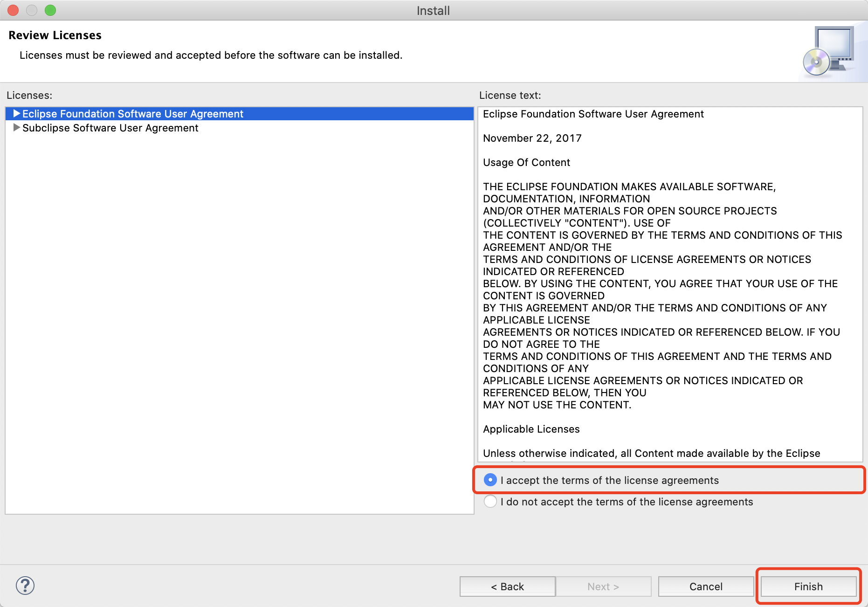868x607 pixels.
Task: Click the disabled Next > button
Action: click(603, 586)
